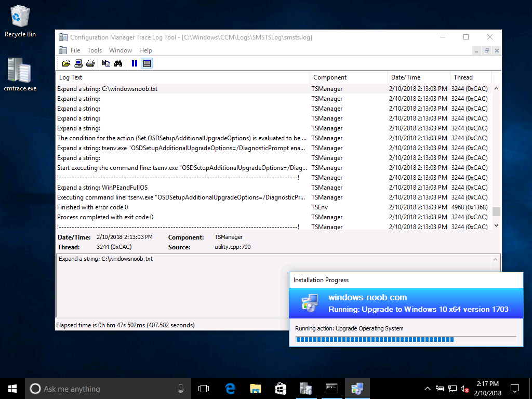
Task: Open the Microsoft Store taskbar icon
Action: (x=281, y=389)
